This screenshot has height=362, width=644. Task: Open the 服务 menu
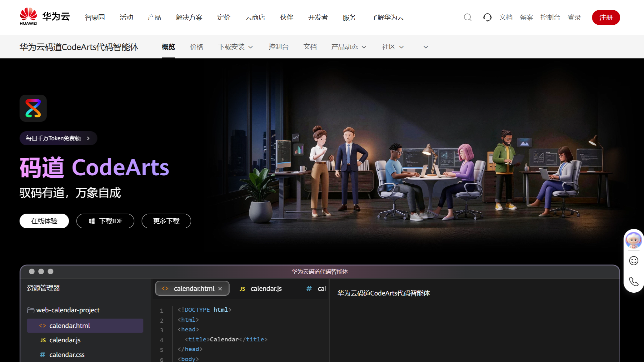click(349, 17)
